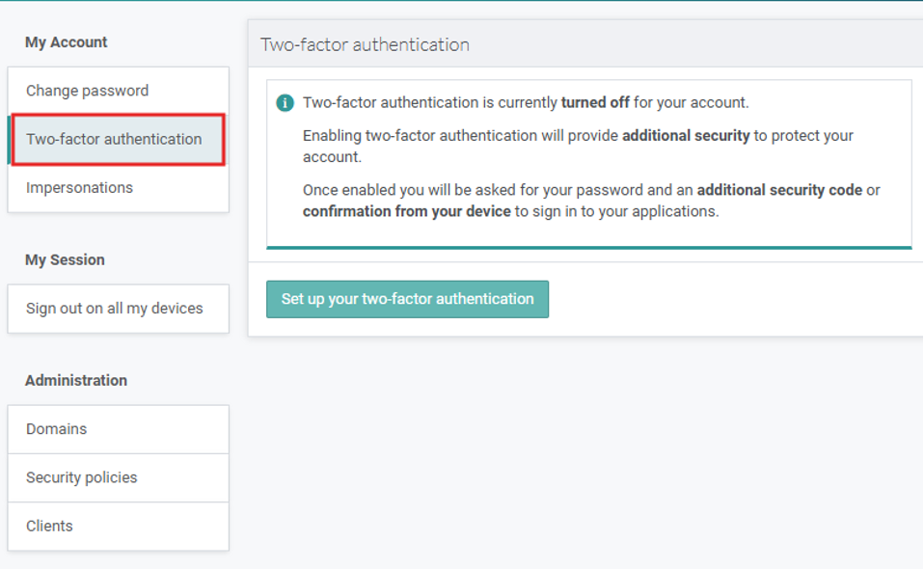Click the bold "additional security" text

686,136
